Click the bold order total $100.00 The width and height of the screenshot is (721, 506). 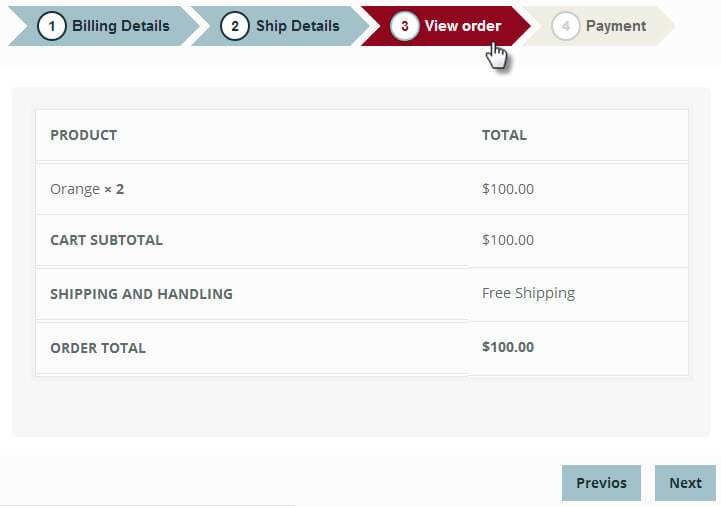coord(508,347)
